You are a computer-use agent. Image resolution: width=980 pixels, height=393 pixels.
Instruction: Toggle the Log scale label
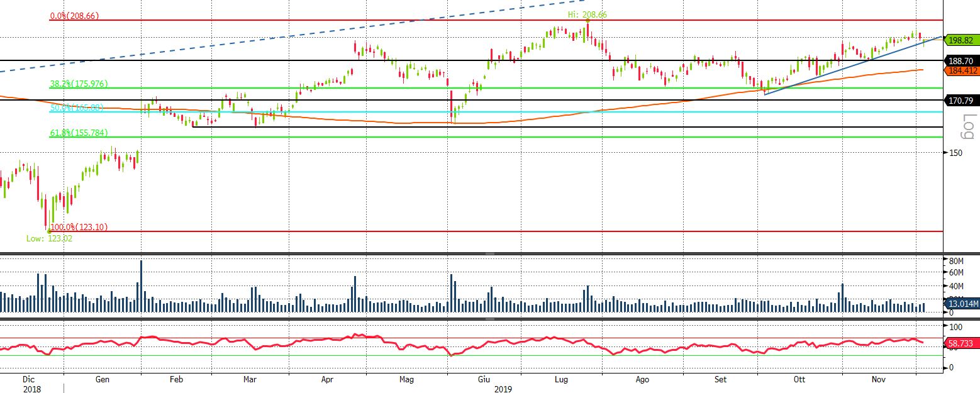(970, 128)
